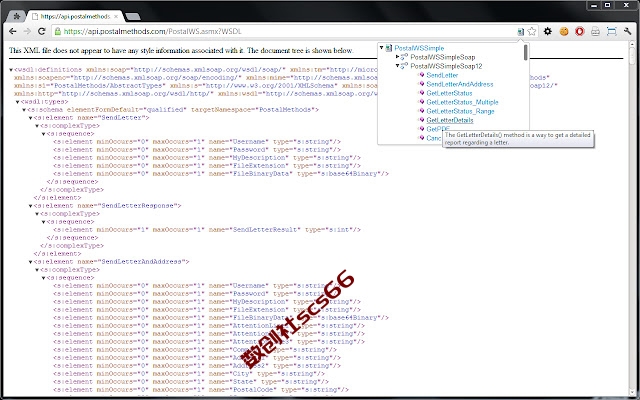
Task: Open the GetLetterStatus method link
Action: 449,93
